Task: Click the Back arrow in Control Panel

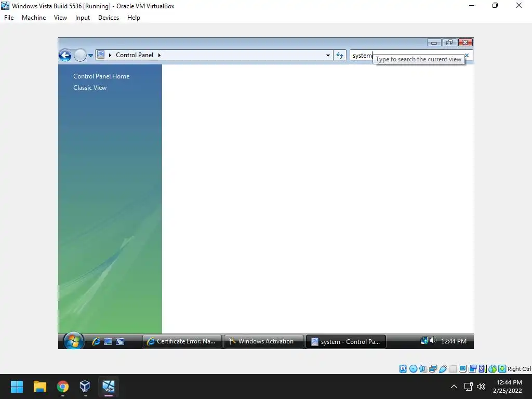Action: (65, 55)
